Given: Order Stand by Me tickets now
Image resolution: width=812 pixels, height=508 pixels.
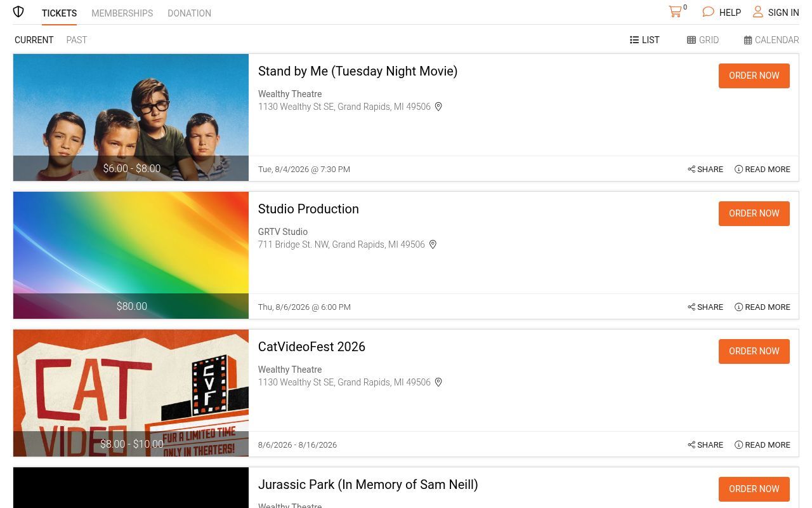Looking at the screenshot, I should click(754, 76).
